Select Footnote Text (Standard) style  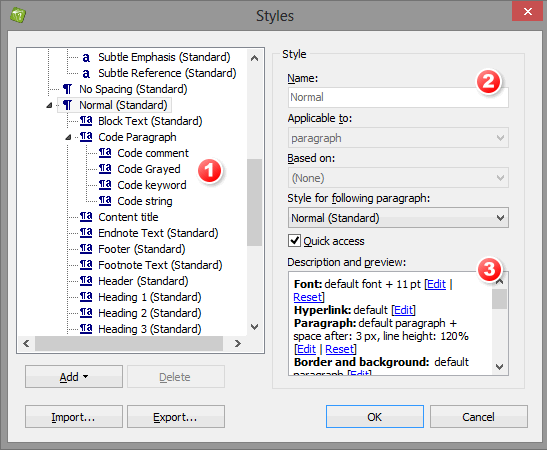[160, 265]
